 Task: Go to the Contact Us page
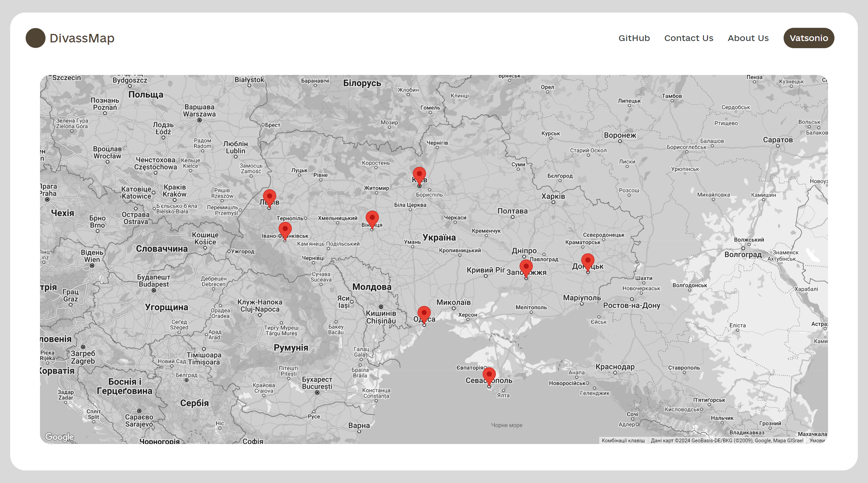pyautogui.click(x=689, y=38)
